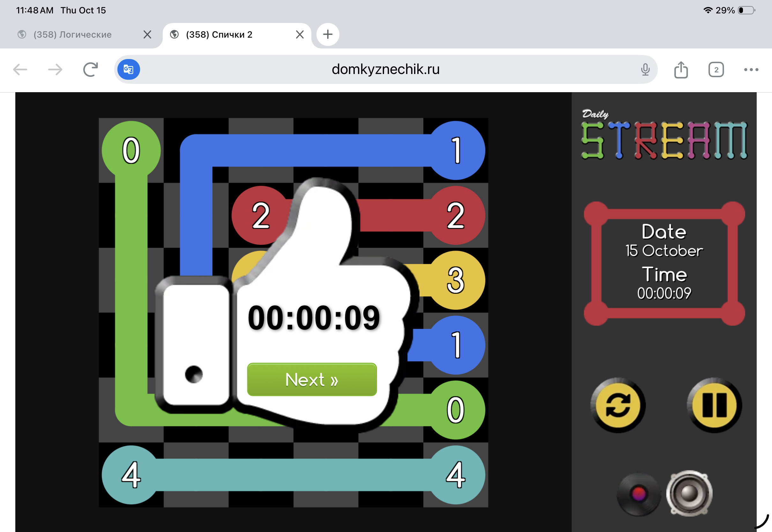Screen dimensions: 772x532
Task: Open the browser three-dot menu
Action: [751, 70]
